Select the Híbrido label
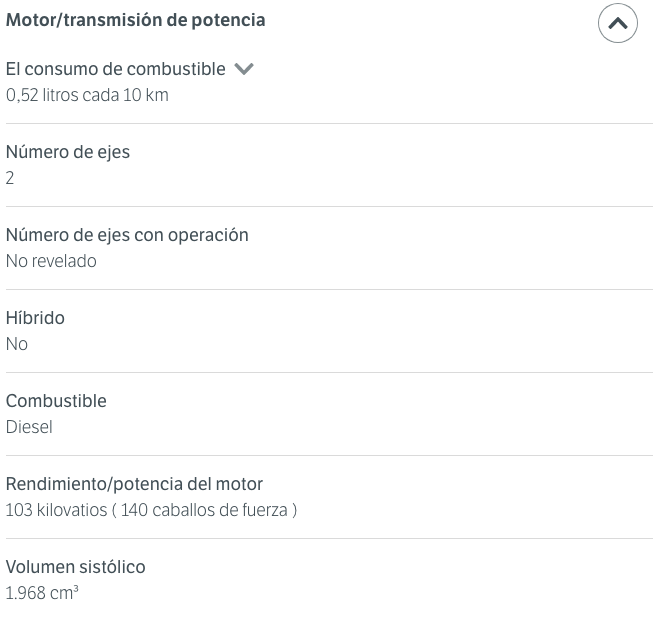This screenshot has width=653, height=633. [x=35, y=318]
